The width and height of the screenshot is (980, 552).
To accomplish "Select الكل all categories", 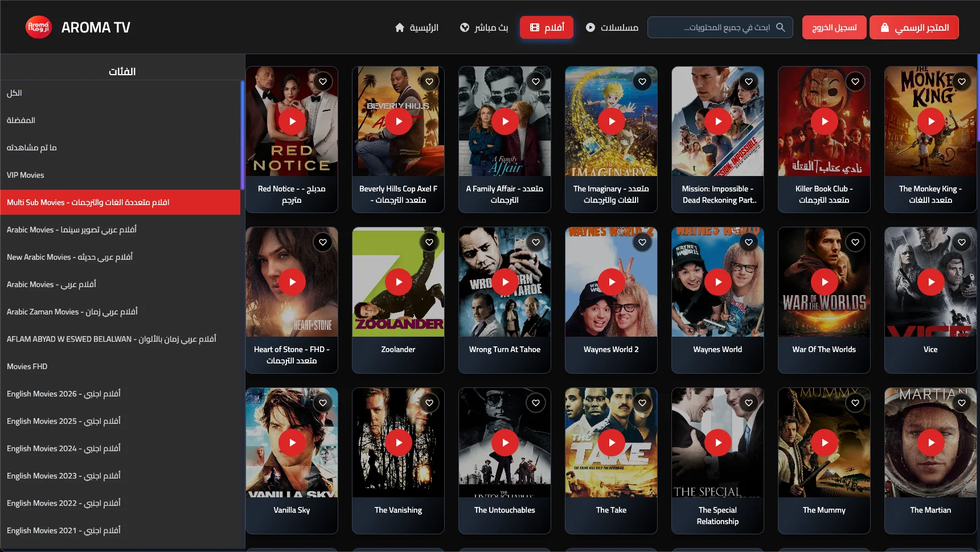I will pos(120,93).
